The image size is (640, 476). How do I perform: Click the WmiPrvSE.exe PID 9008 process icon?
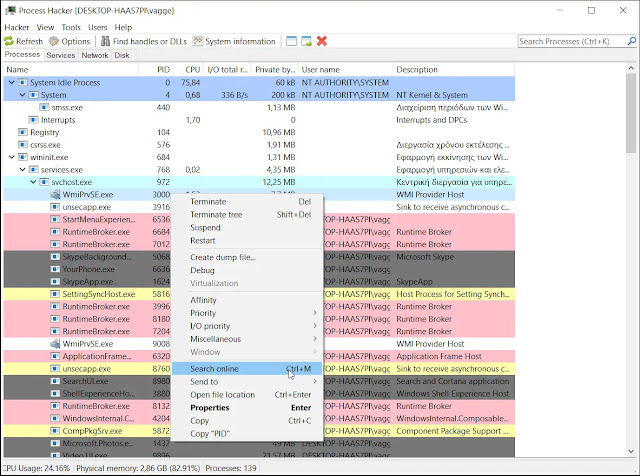(x=55, y=344)
